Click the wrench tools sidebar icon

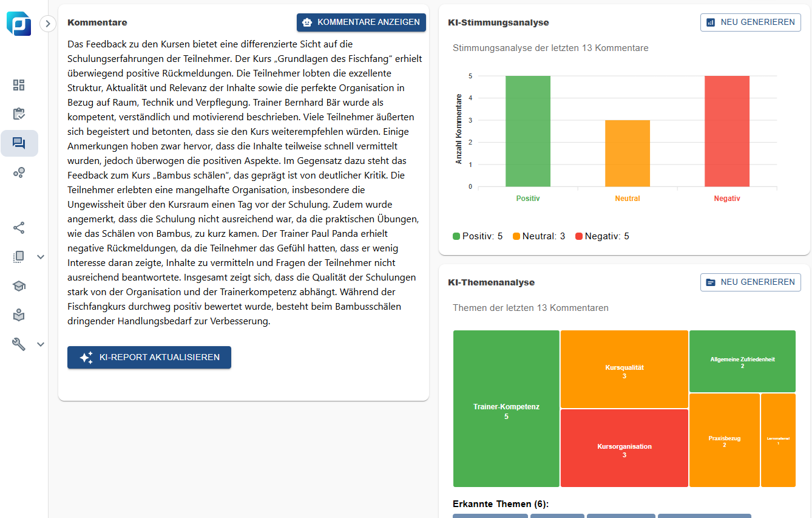pyautogui.click(x=19, y=344)
